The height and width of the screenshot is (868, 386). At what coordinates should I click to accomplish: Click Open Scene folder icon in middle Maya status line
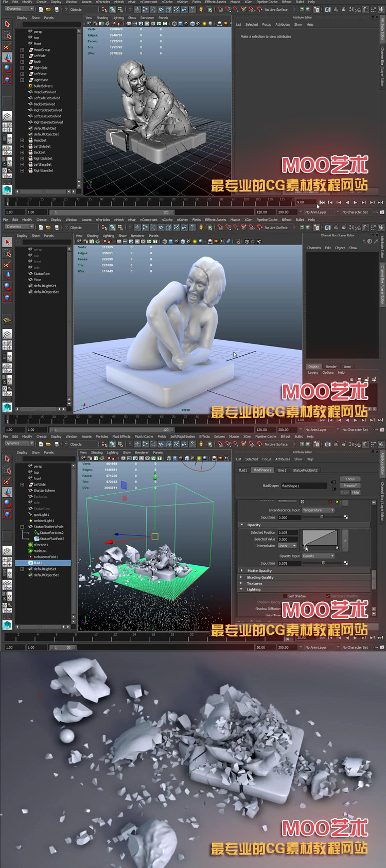48,227
